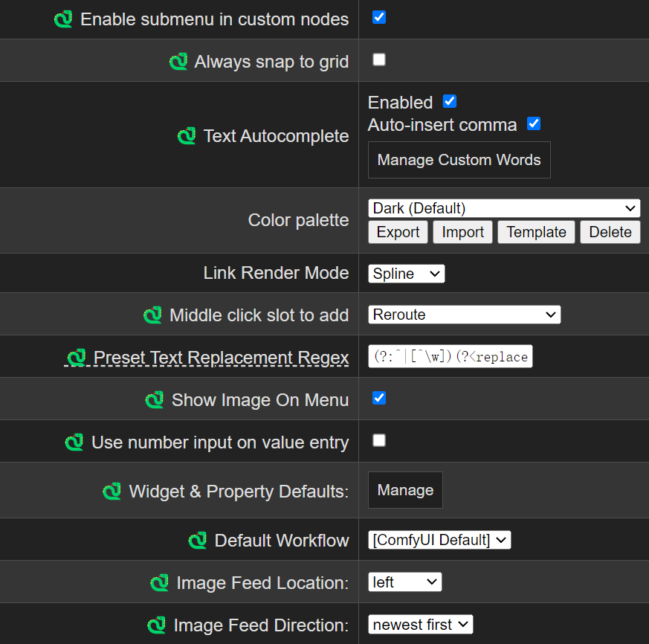Click Manage Custom Words button
This screenshot has height=644, width=649.
pyautogui.click(x=459, y=160)
